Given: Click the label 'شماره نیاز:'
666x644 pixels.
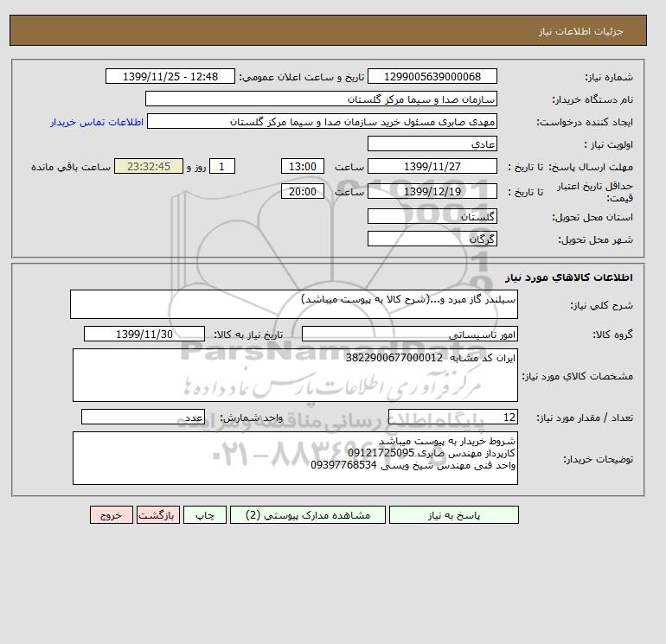Looking at the screenshot, I should click(609, 77).
